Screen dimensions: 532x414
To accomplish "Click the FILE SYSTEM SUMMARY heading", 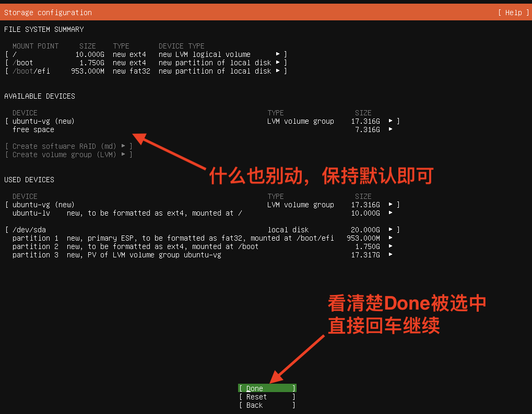I will (44, 30).
